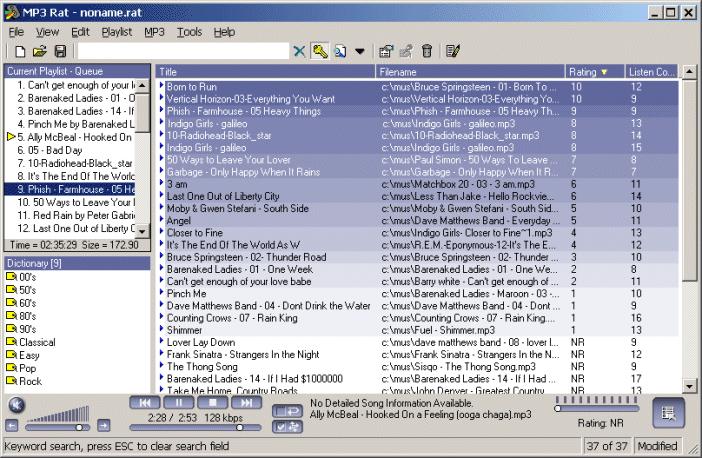Image resolution: width=702 pixels, height=458 pixels.
Task: Select the Born to Run song row
Action: click(419, 87)
